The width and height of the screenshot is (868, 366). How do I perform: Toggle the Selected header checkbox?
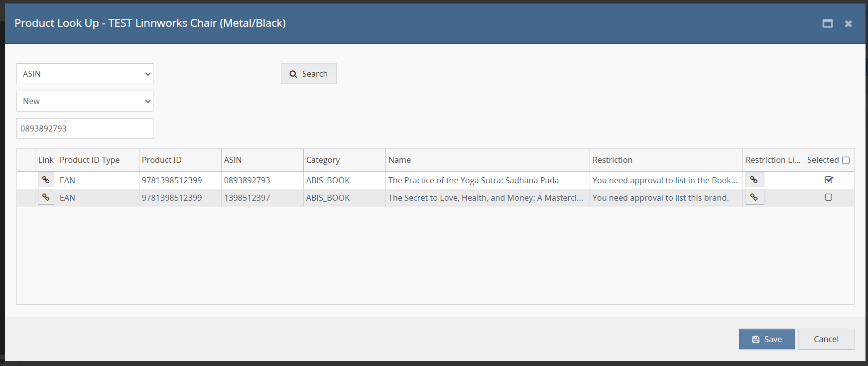(x=846, y=160)
